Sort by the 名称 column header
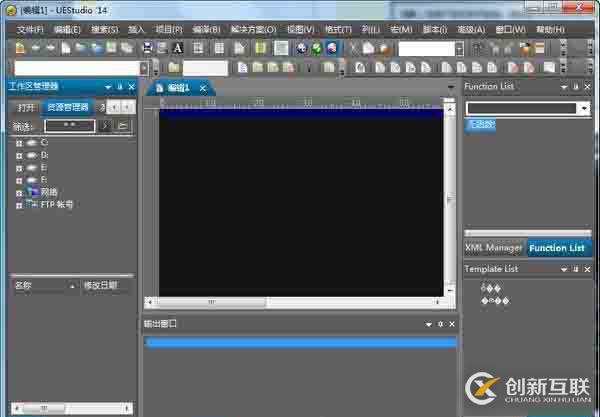 tap(46, 285)
